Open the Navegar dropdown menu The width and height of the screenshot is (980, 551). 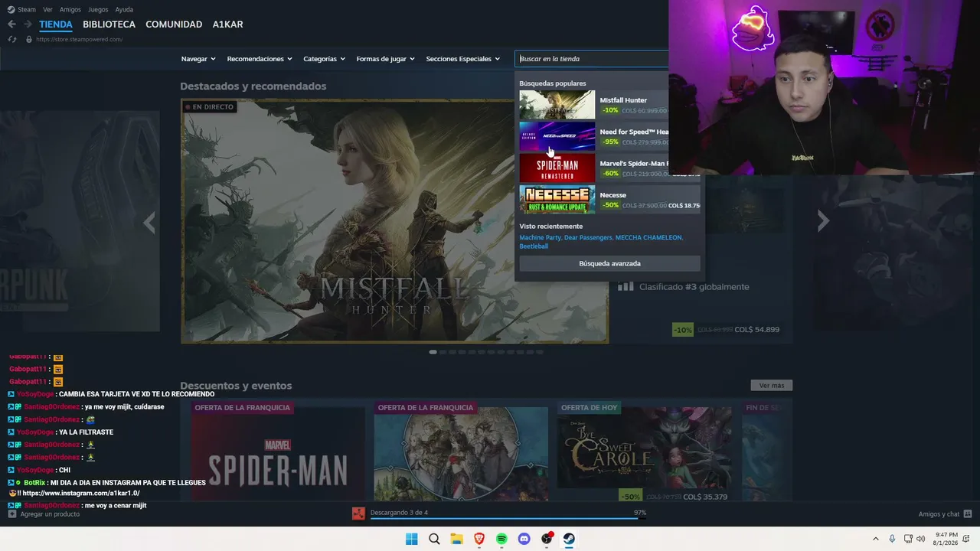[198, 59]
